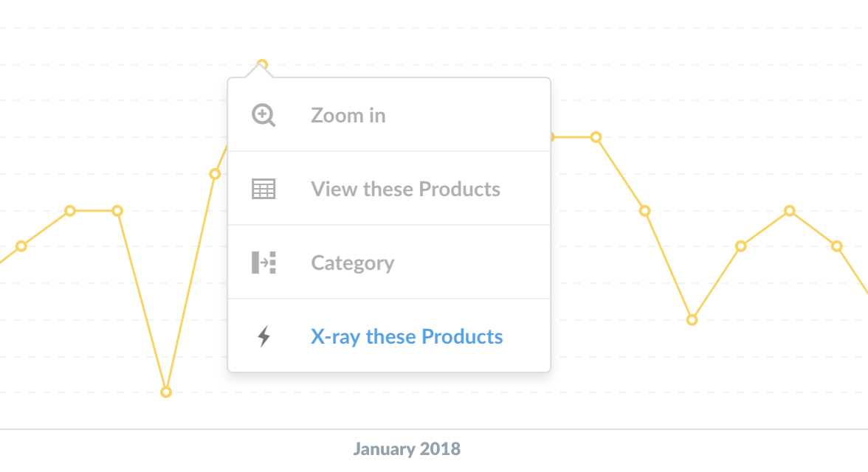Click the lowest data point on the line
The width and height of the screenshot is (868, 472).
[x=166, y=392]
